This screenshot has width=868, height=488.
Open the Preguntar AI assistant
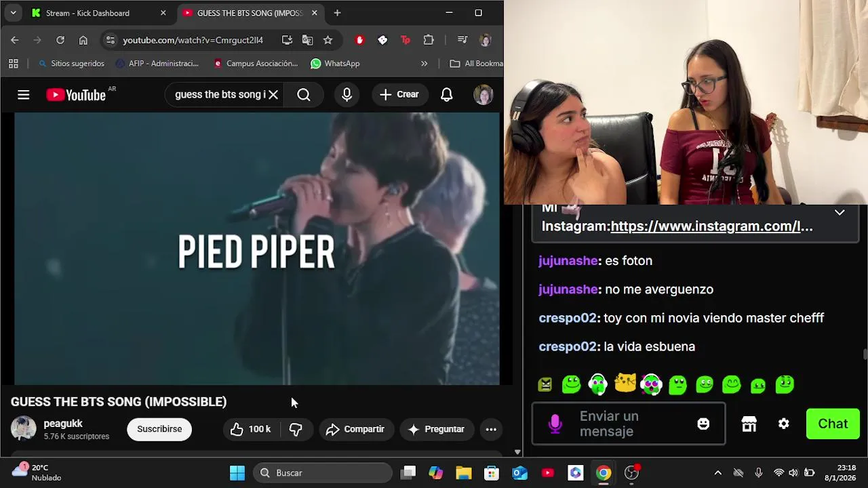tap(436, 429)
